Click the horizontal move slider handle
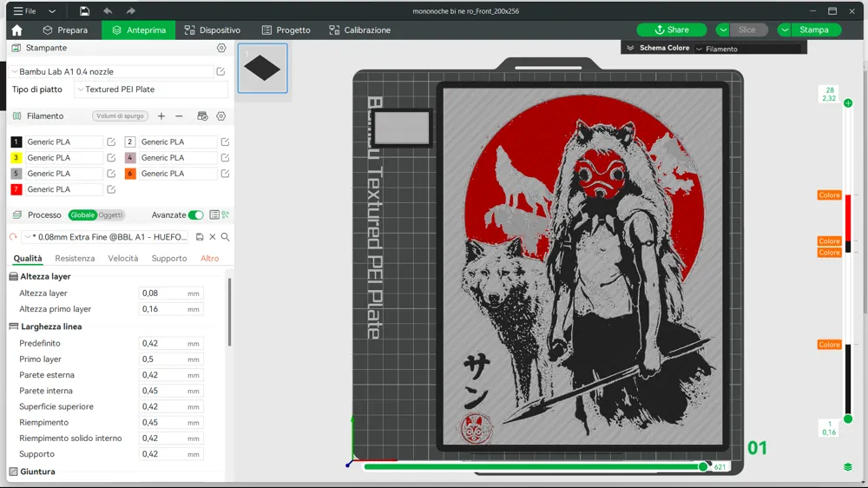Viewport: 868px width, 488px height. pos(703,467)
